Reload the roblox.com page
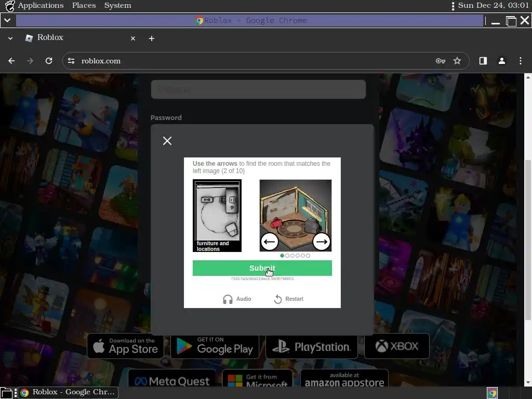532x399 pixels. click(x=49, y=61)
